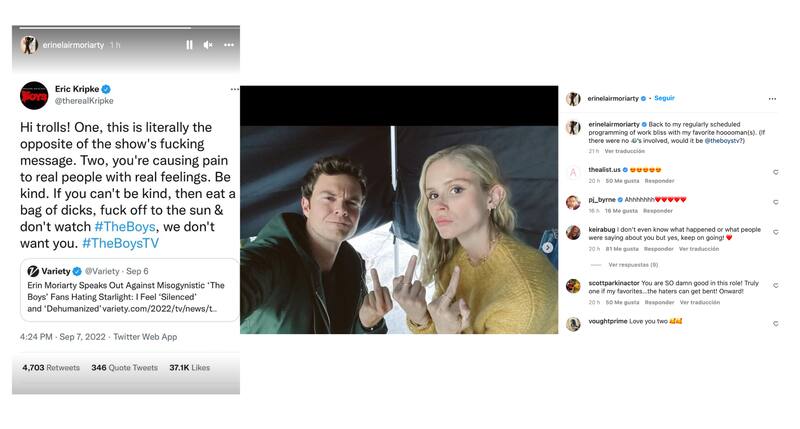The width and height of the screenshot is (800, 429).
Task: Like the comment by thealist.us
Action: [x=775, y=172]
